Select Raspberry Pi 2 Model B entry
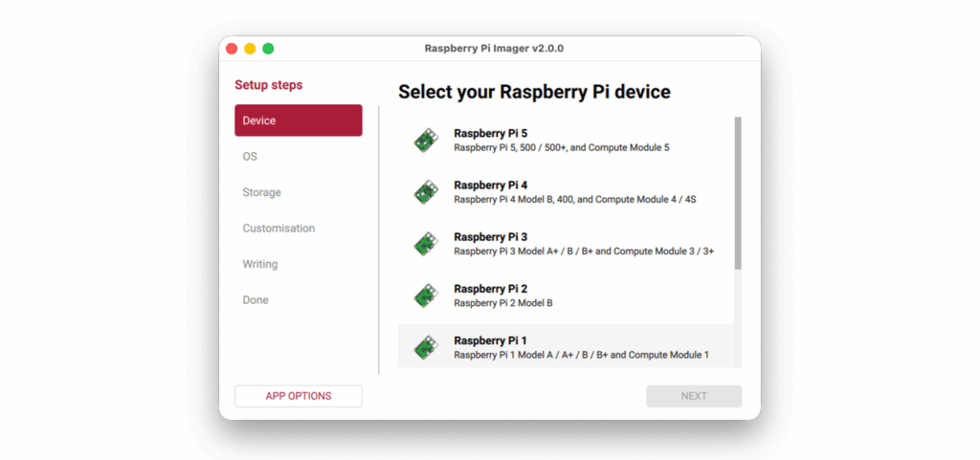980x460 pixels. coord(502,303)
